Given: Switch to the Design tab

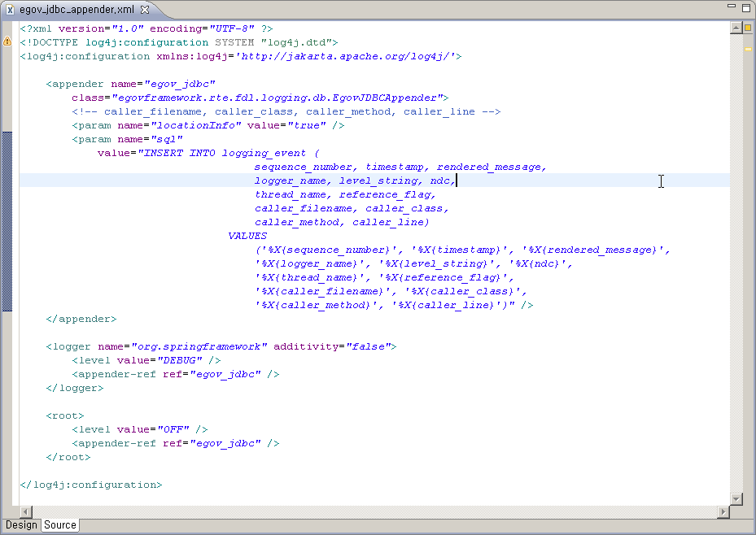Looking at the screenshot, I should 21,525.
